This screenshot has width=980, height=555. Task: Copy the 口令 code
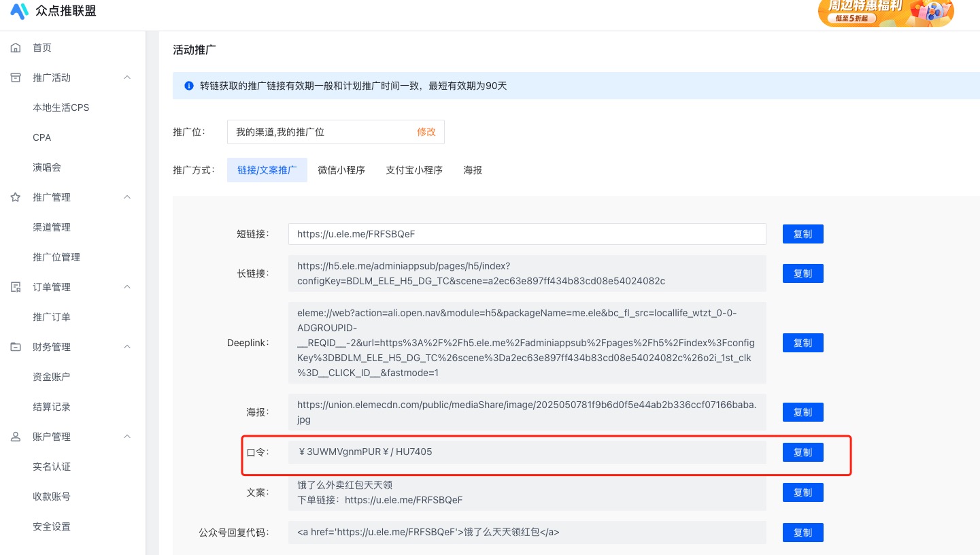click(802, 452)
